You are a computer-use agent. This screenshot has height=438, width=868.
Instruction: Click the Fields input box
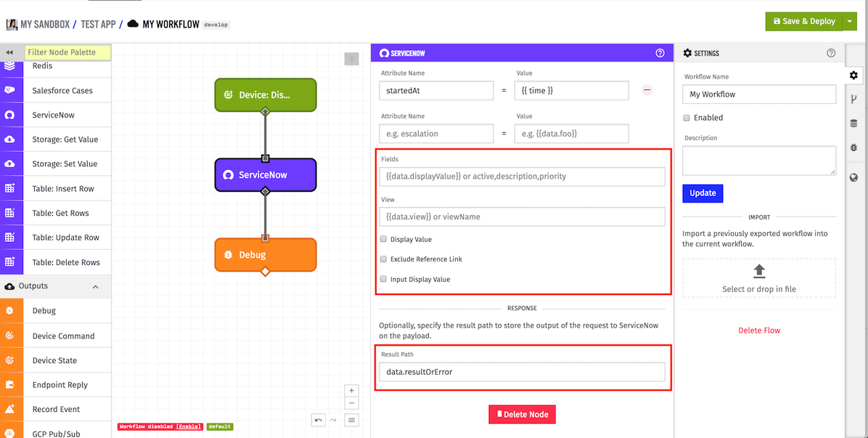tap(522, 176)
